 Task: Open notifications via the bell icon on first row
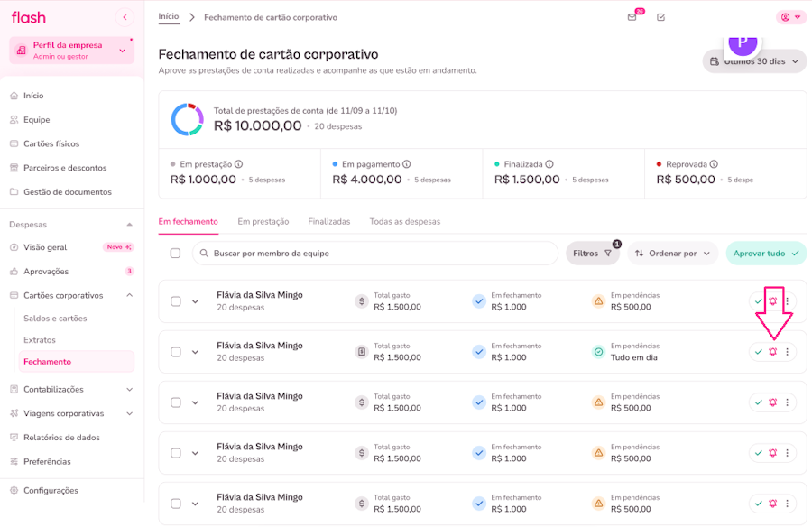(772, 300)
